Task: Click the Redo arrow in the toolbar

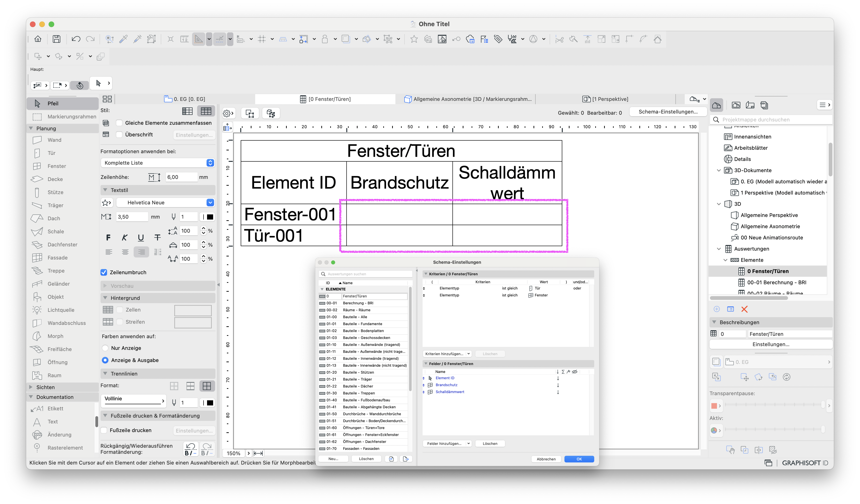Action: point(90,39)
